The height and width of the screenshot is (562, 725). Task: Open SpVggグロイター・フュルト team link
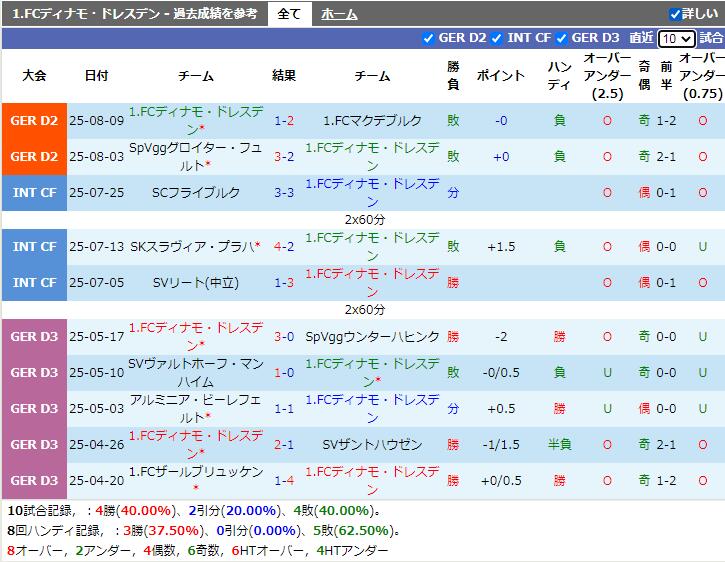196,157
